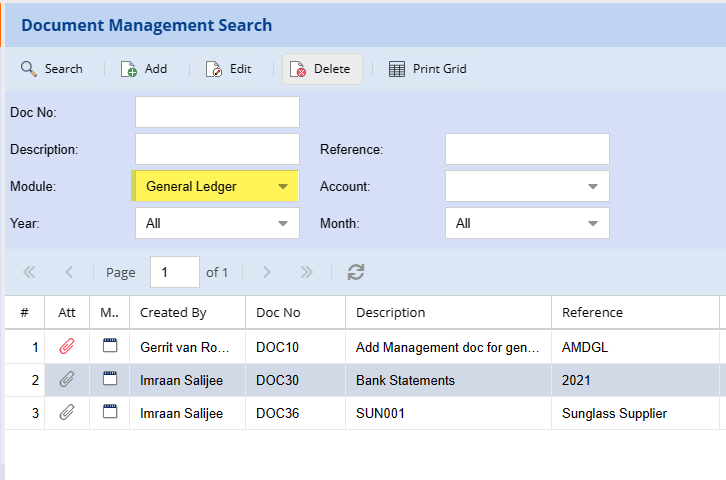Screen dimensions: 726x480
Task: Open the Account dropdown
Action: tap(593, 186)
